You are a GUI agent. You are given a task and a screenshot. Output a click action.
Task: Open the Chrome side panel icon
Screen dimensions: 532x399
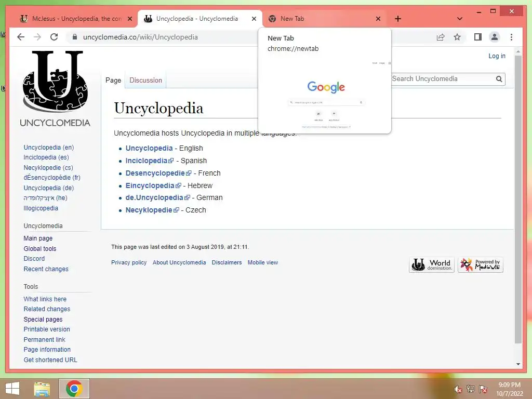click(478, 37)
